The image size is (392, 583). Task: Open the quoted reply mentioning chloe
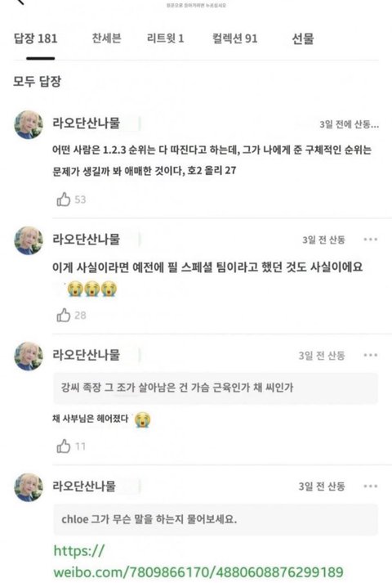(216, 519)
